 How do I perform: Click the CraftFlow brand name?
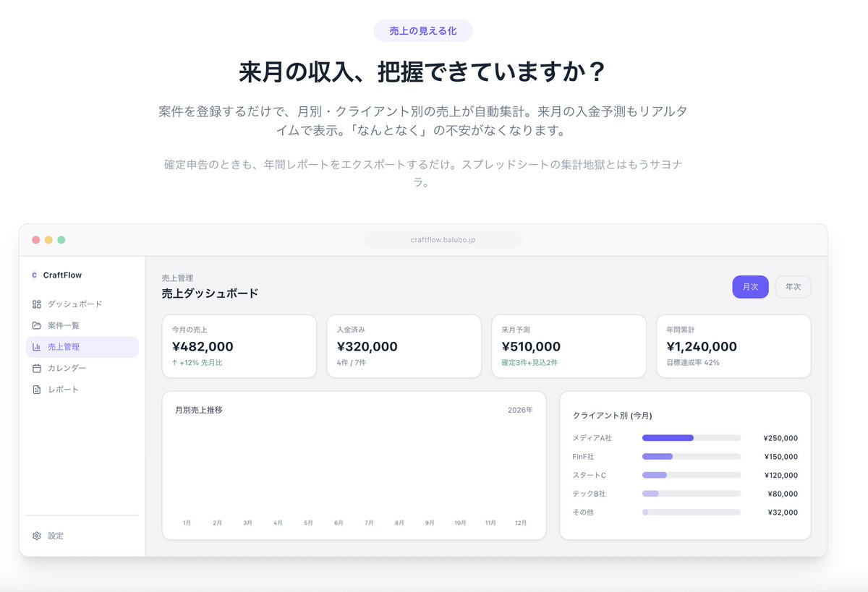pos(62,275)
